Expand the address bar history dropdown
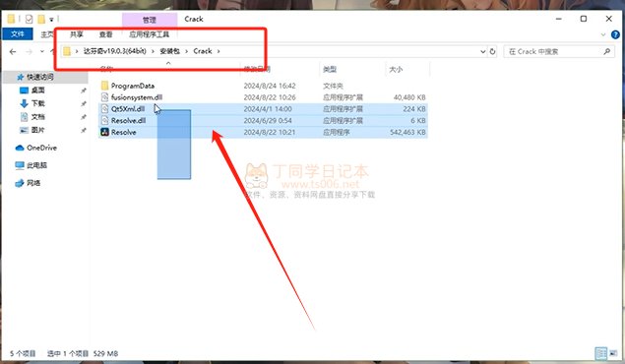 482,51
